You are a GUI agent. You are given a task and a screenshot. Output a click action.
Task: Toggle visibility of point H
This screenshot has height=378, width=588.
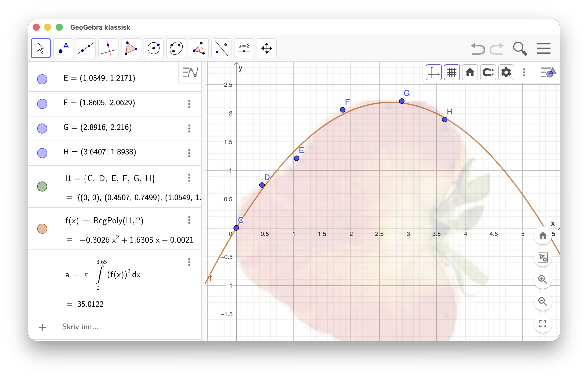42,153
